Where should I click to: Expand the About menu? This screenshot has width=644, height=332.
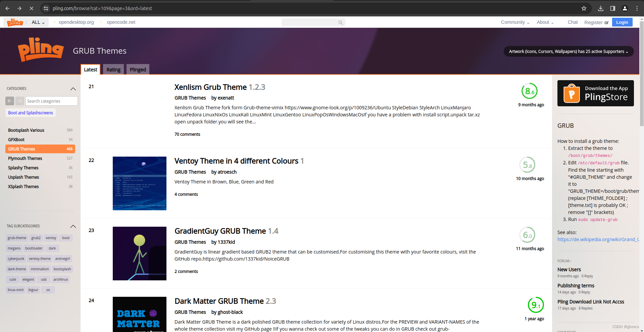point(545,22)
